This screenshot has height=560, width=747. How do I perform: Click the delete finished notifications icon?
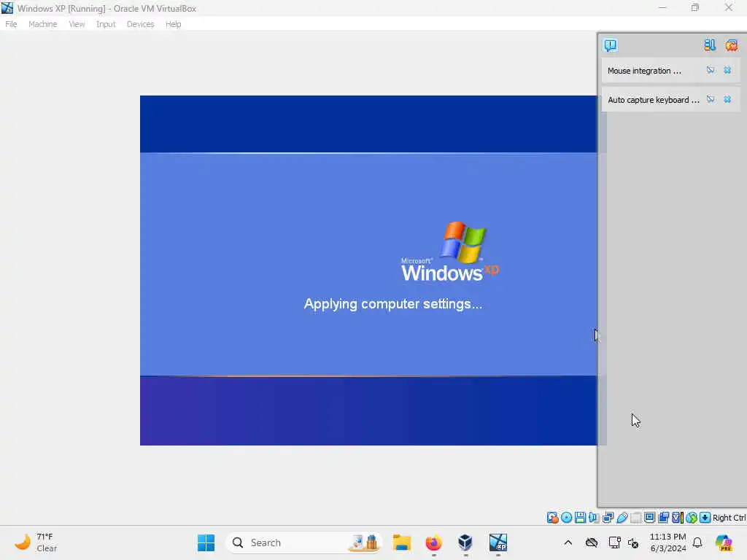tap(731, 45)
